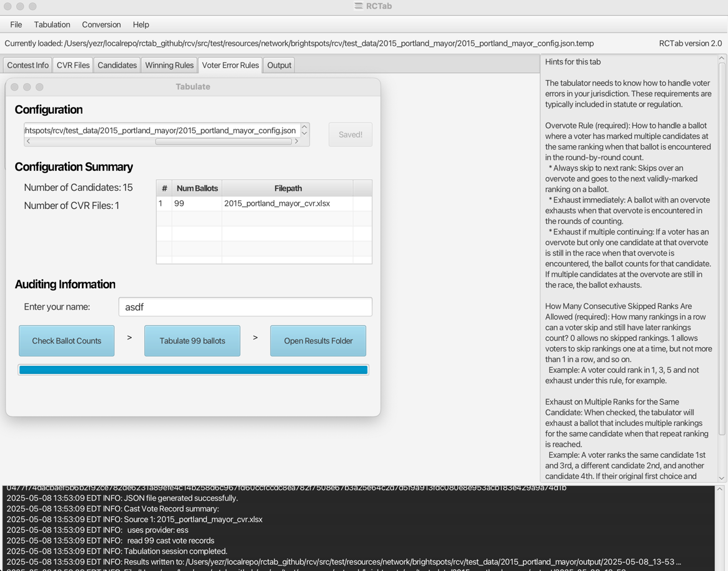This screenshot has width=728, height=571.
Task: Focus the Enter your name field
Action: pyautogui.click(x=245, y=307)
